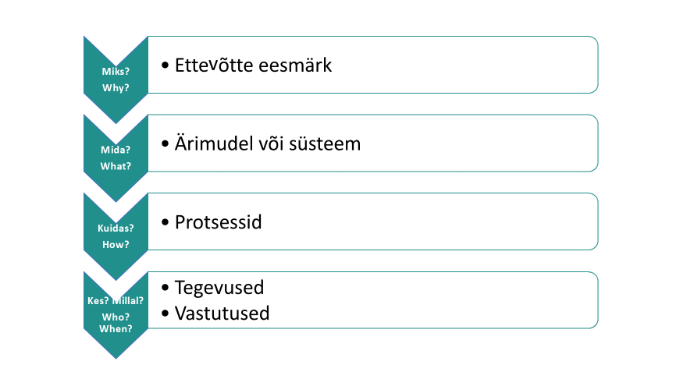Select the 'Ettevõtte eesmärk' text
This screenshot has height=379, width=680.
(x=253, y=65)
